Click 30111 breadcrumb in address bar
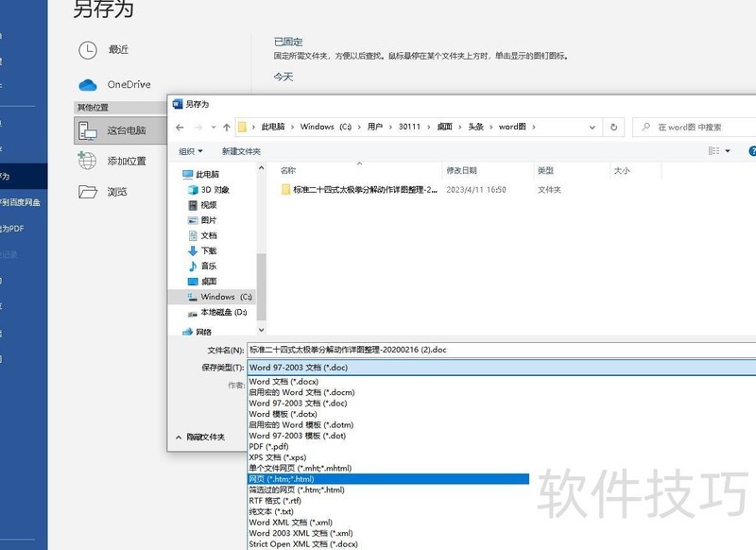Image resolution: width=756 pixels, height=550 pixels. (x=409, y=127)
